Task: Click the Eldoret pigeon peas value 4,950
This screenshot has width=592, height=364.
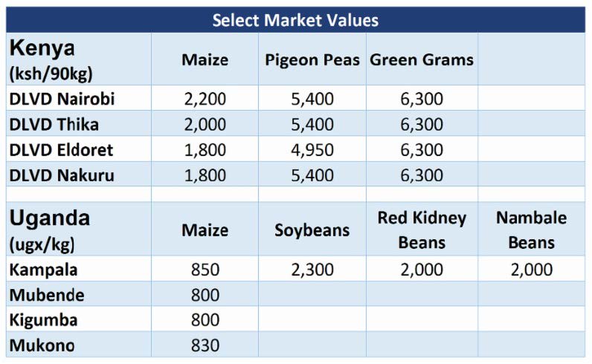Action: pyautogui.click(x=312, y=150)
